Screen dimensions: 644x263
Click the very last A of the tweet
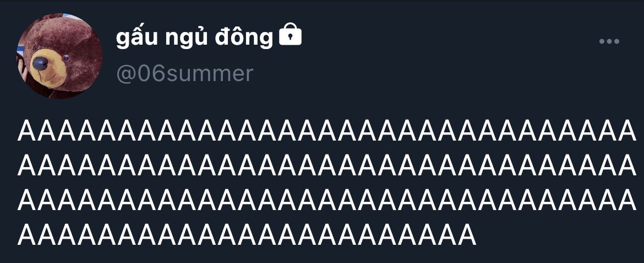(466, 234)
